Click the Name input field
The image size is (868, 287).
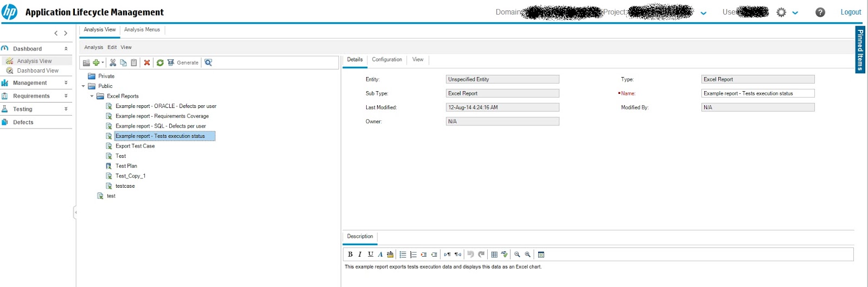(758, 93)
